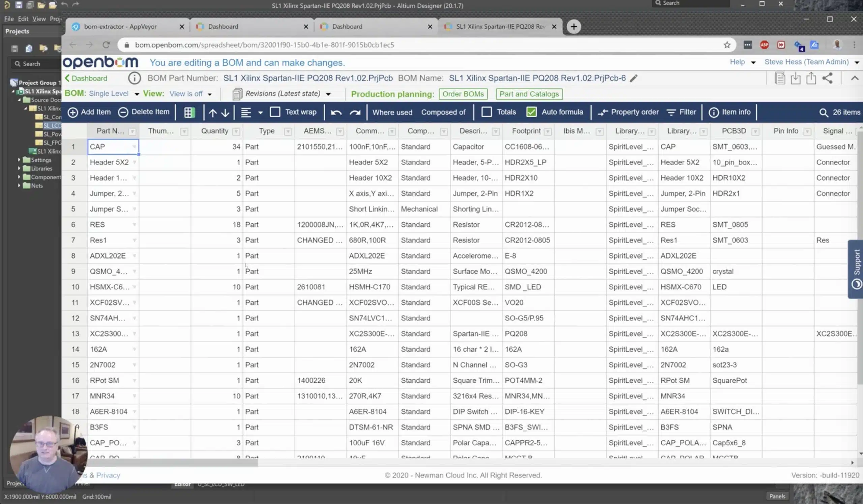Switch to the bom-extractor AppVeyor tab
Image resolution: width=863 pixels, height=504 pixels.
click(127, 27)
